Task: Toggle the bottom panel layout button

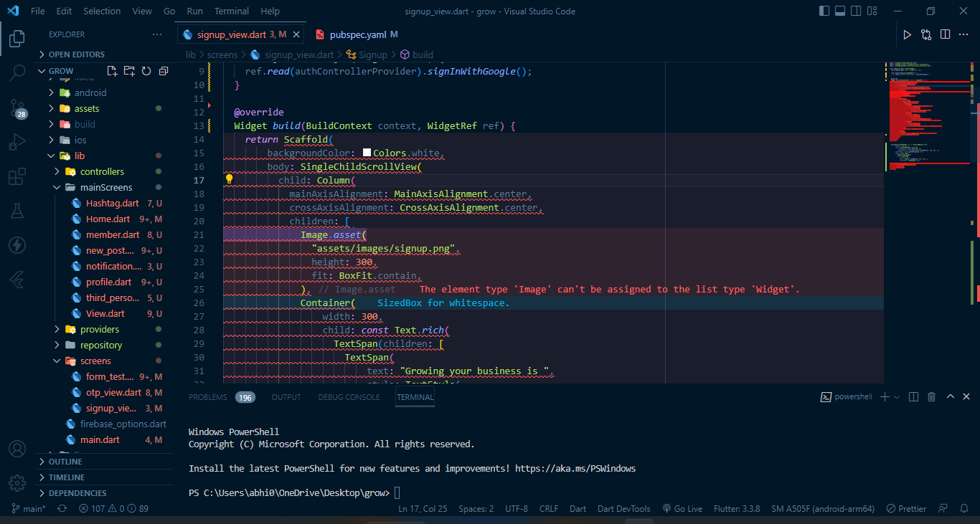Action: coord(839,11)
